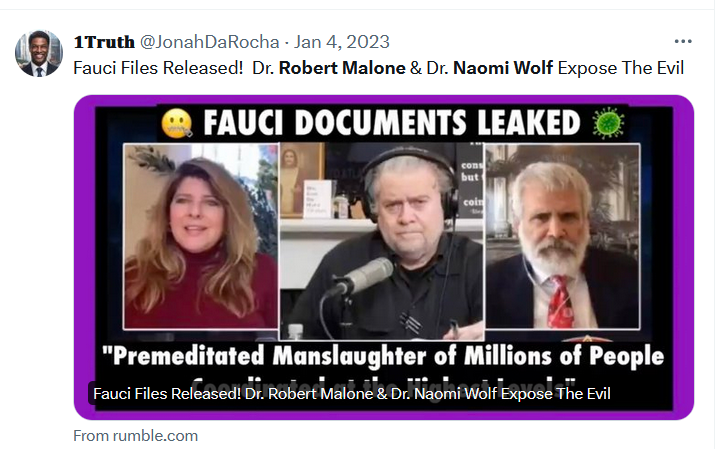Click bold Robert Malone in tweet text

[x=342, y=68]
